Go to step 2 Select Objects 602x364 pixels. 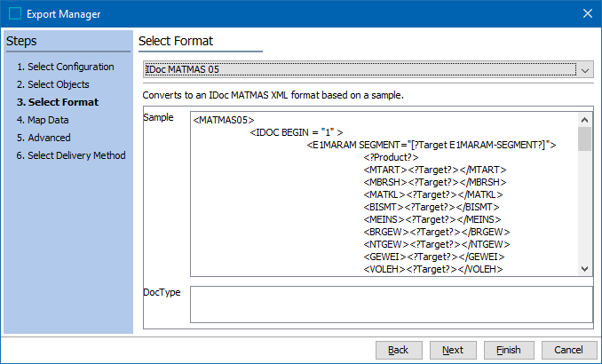[52, 85]
